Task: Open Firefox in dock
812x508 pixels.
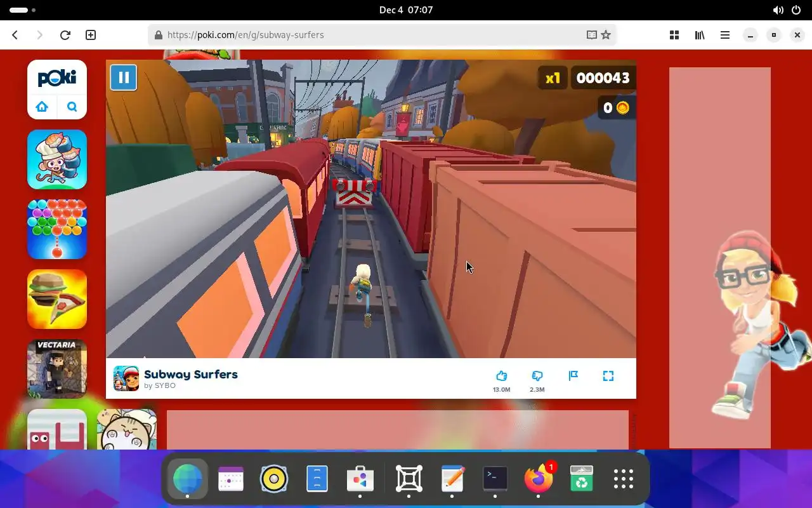Action: click(539, 479)
